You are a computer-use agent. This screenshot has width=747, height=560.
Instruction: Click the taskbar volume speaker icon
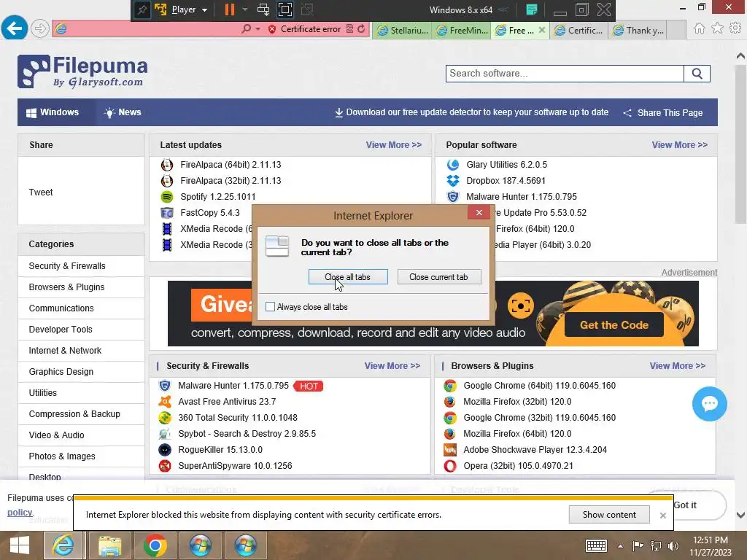(x=673, y=545)
